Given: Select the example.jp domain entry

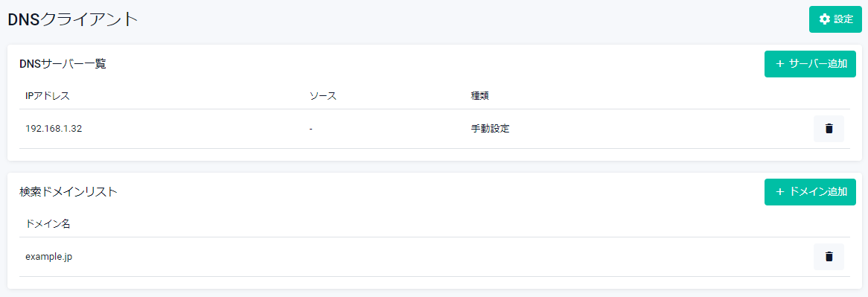Looking at the screenshot, I should pos(48,257).
